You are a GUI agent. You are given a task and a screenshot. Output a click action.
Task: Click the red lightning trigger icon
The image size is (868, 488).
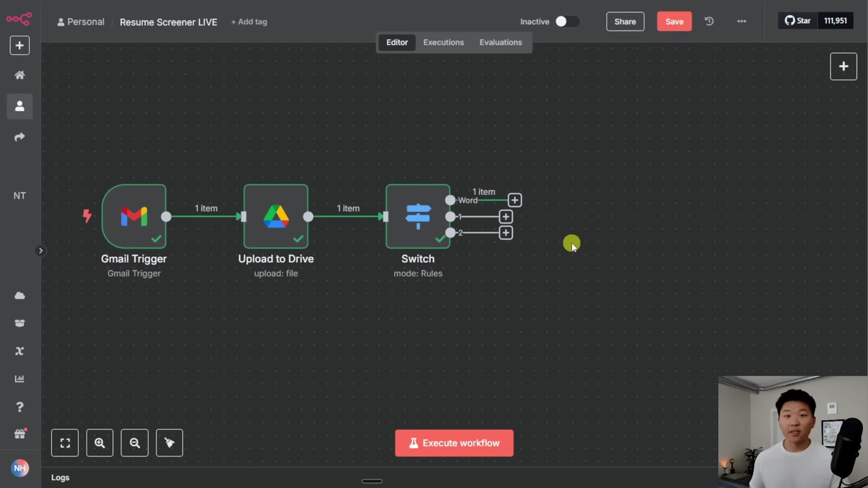click(87, 216)
